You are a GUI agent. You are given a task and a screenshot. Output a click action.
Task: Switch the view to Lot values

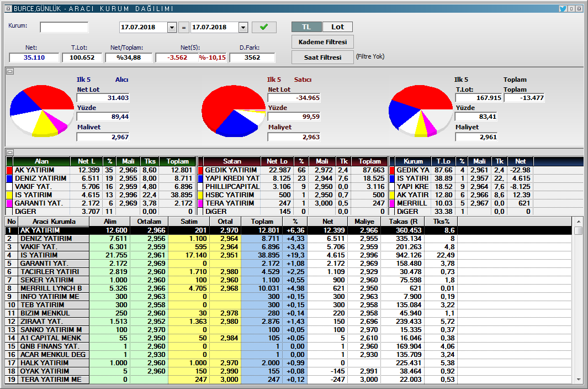337,27
